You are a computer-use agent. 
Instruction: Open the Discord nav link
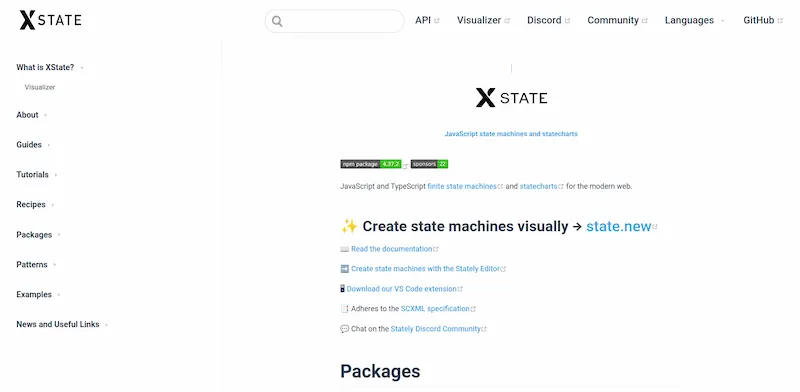click(x=548, y=20)
